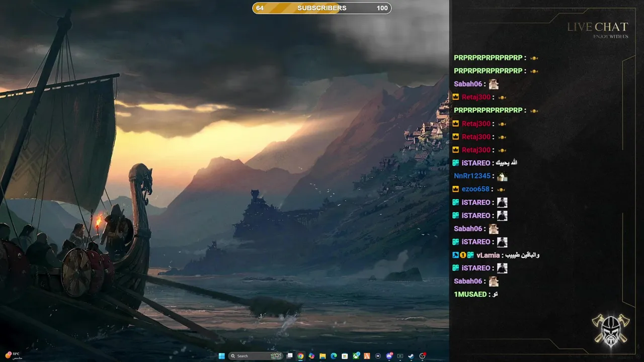Launch Google Chrome from the taskbar
This screenshot has width=644, height=362.
click(x=300, y=356)
